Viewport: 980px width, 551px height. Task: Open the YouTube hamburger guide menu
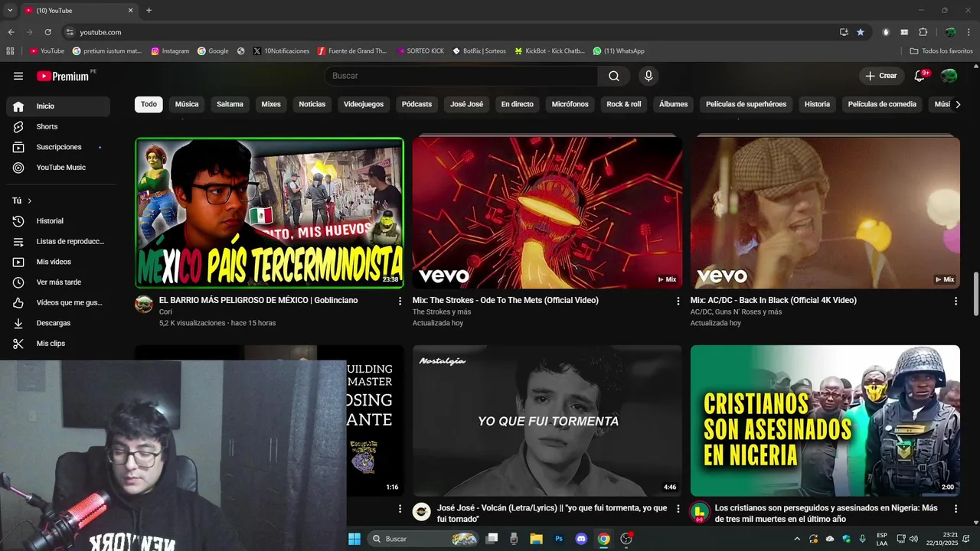pyautogui.click(x=18, y=76)
